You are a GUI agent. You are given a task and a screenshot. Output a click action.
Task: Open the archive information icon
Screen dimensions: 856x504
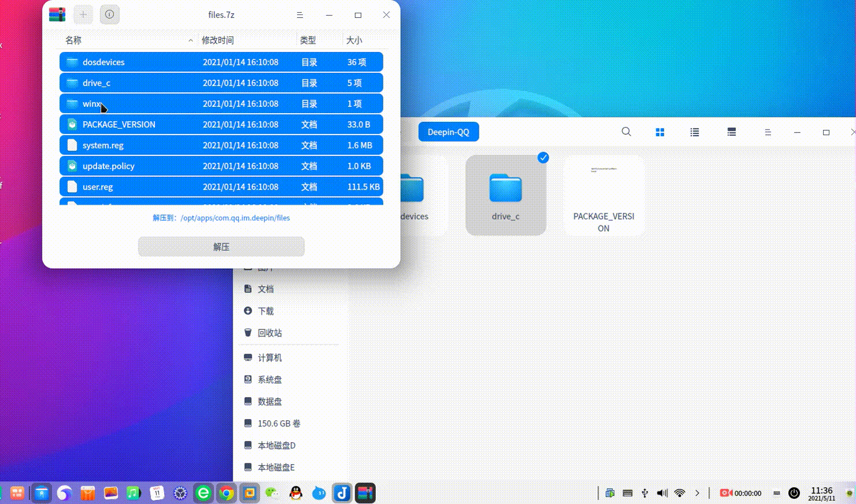[x=109, y=14]
